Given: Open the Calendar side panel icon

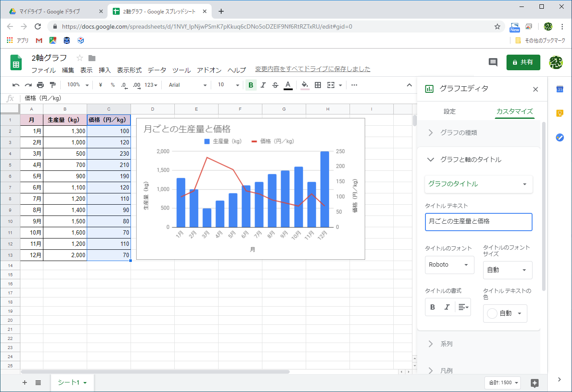Looking at the screenshot, I should tap(560, 89).
